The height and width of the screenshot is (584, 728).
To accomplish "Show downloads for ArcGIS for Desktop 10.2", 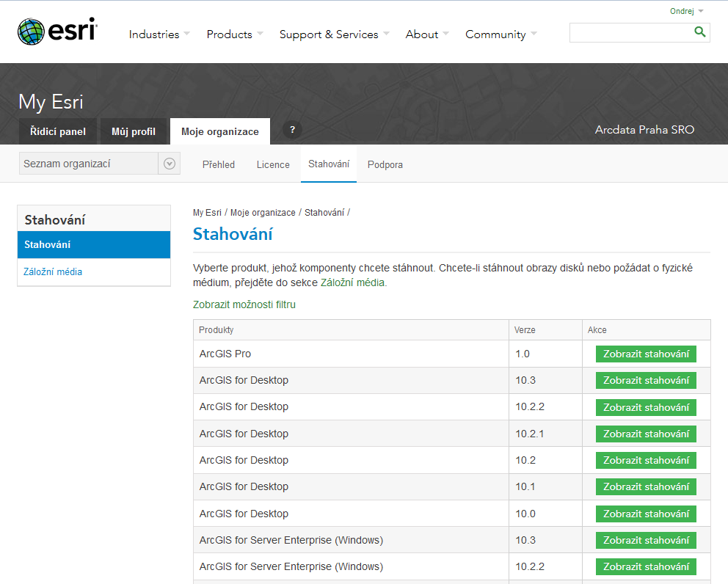I will pos(646,460).
